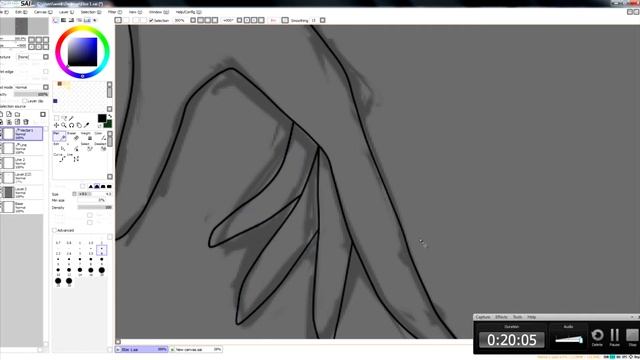640x360 pixels.
Task: Select the Rotate canvas tool
Action: [x=71, y=125]
